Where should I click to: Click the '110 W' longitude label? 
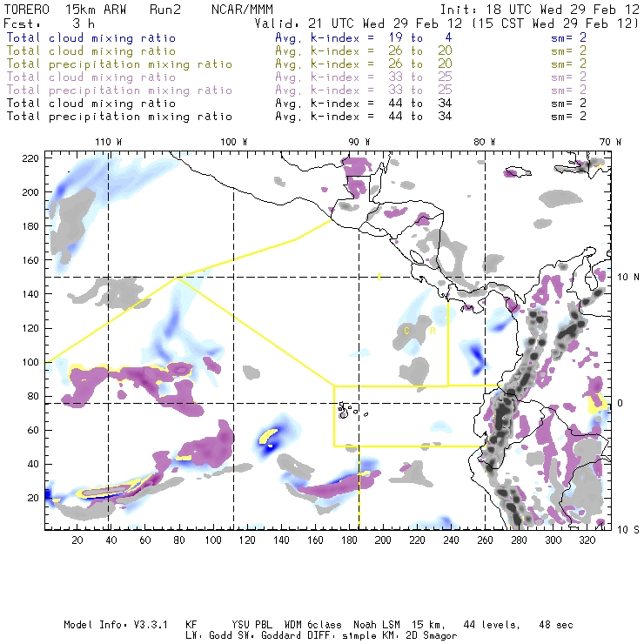(x=109, y=142)
